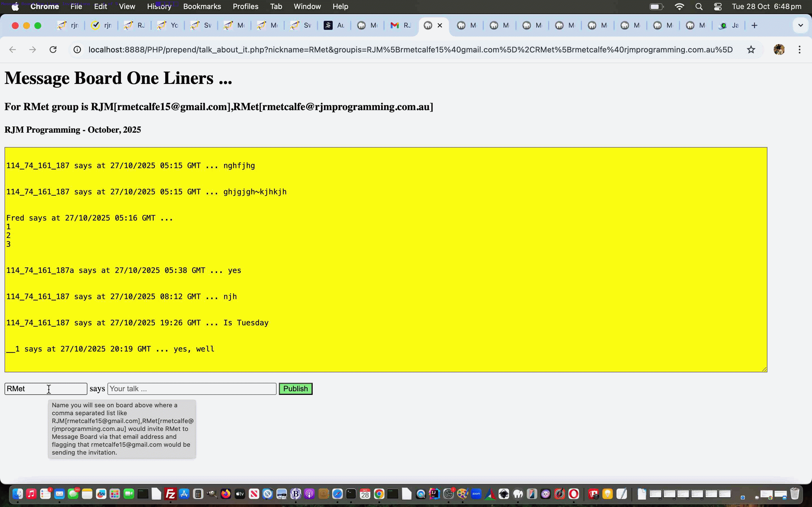View site information icon in the address bar
Image resolution: width=812 pixels, height=507 pixels.
[x=77, y=50]
